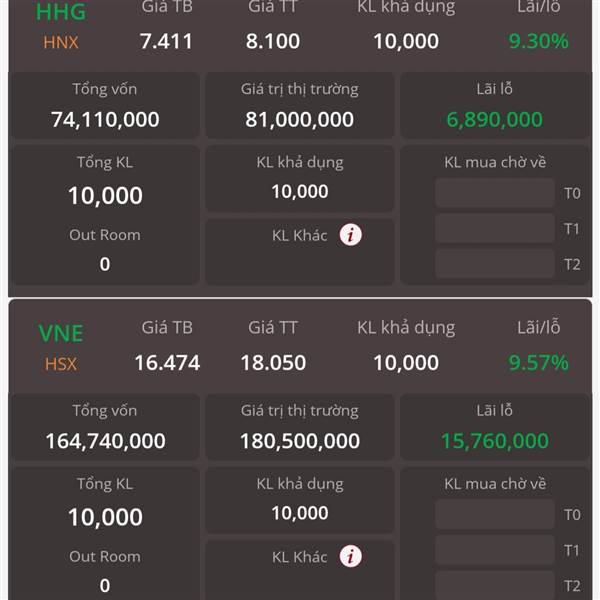The height and width of the screenshot is (600, 600).
Task: Click the VNE 9.57% gain percentage
Action: click(x=538, y=363)
